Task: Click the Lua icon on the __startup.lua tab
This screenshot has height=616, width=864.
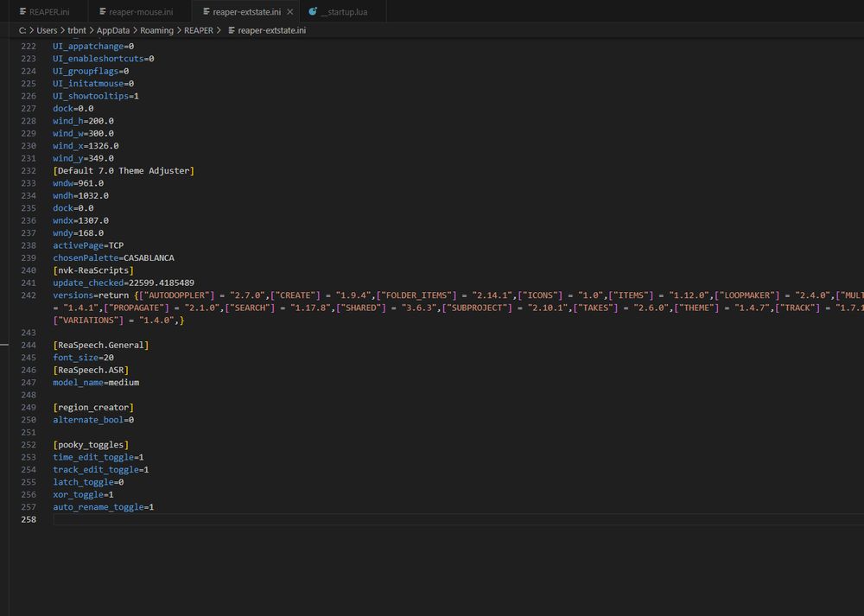Action: 312,12
